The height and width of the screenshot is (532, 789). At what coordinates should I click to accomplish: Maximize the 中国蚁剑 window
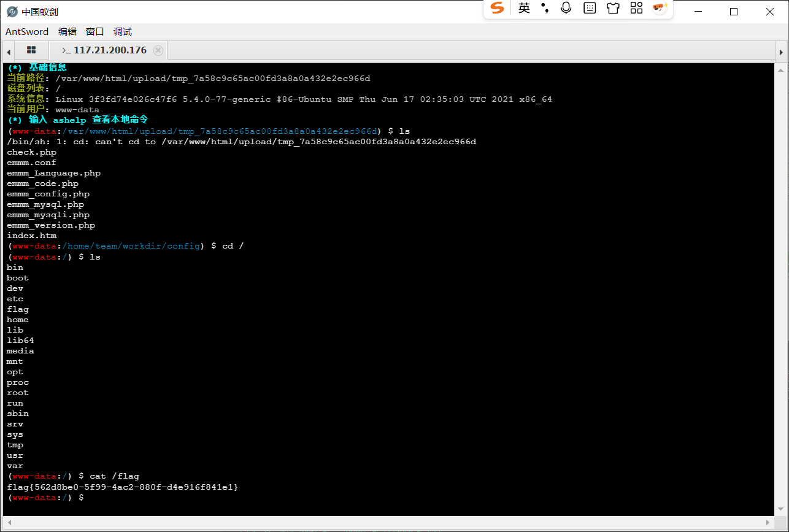coord(734,12)
